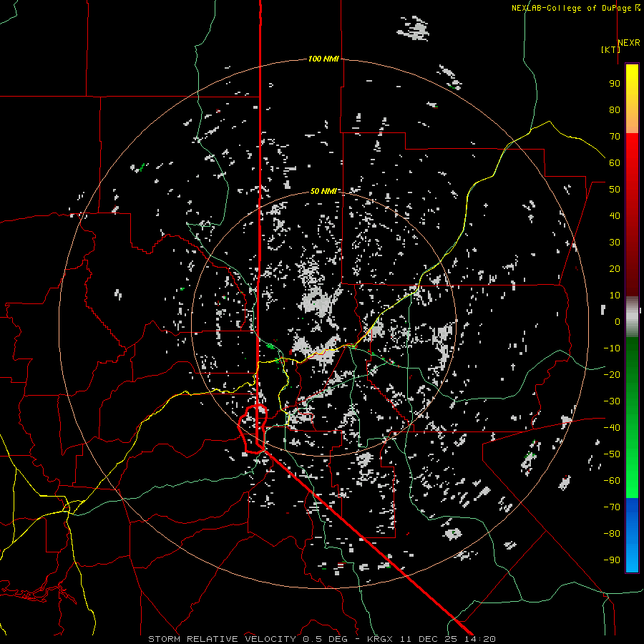The image size is (644, 644).
Task: Click the -60 value on the velocity scale
Action: (x=612, y=481)
